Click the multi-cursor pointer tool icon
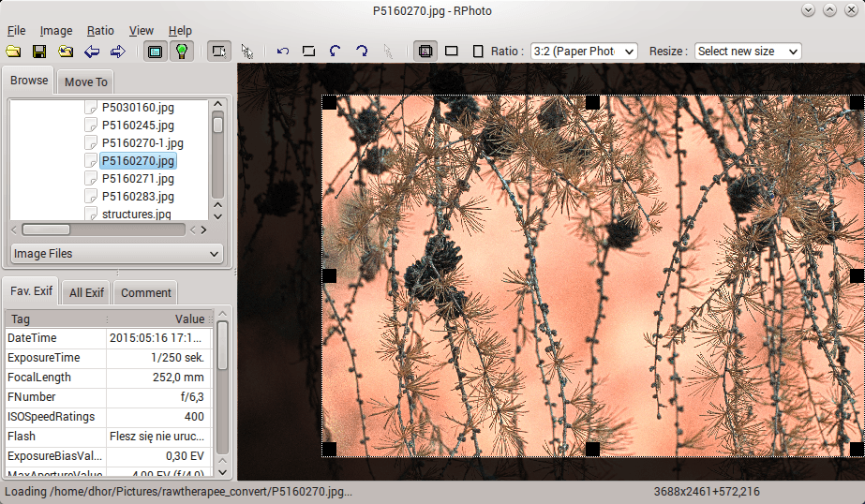Viewport: 865px width, 504px height. coord(246,52)
